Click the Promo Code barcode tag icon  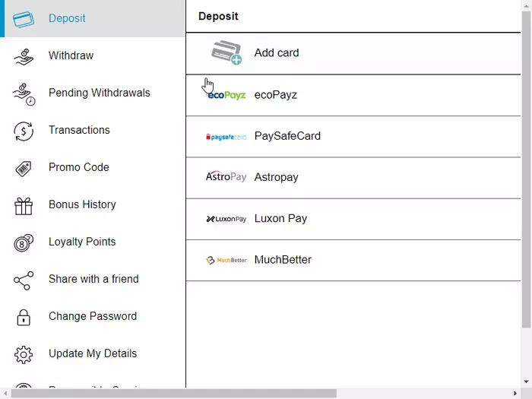tap(24, 168)
